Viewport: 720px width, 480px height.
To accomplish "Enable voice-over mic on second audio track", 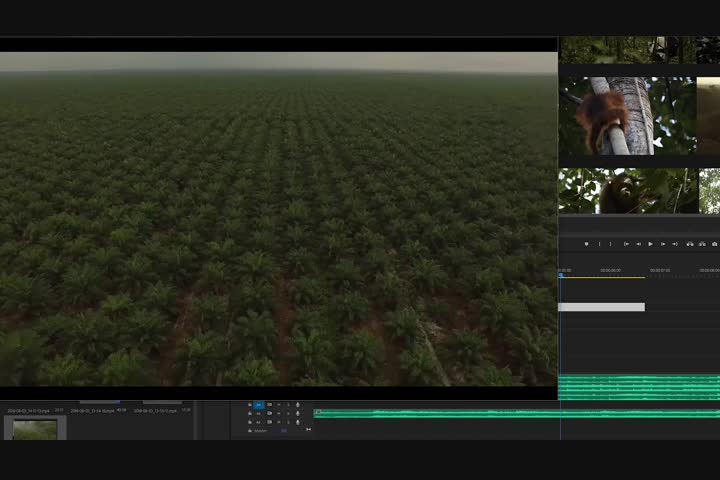I will point(298,413).
